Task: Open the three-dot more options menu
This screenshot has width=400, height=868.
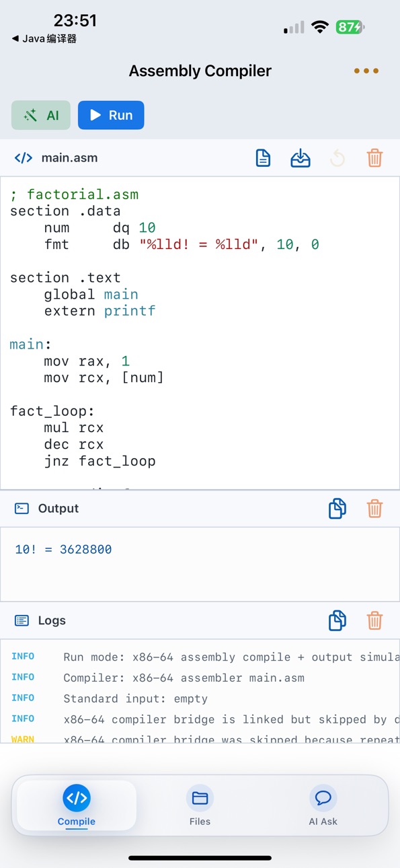Action: (x=366, y=71)
